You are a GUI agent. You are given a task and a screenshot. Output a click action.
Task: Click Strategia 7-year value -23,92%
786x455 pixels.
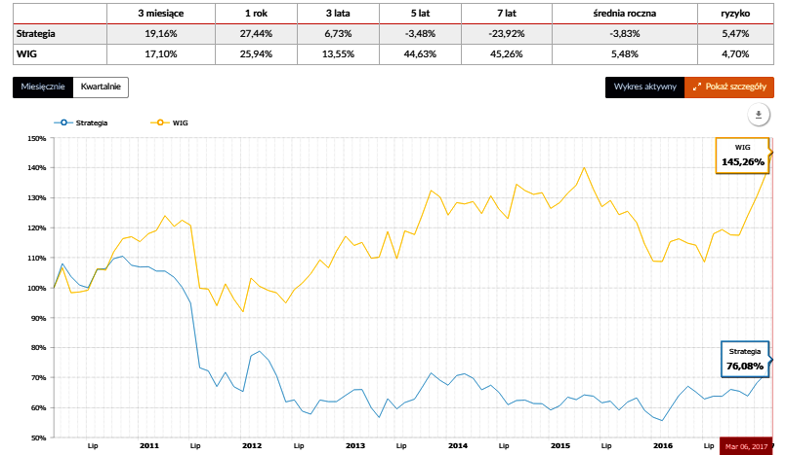(x=507, y=34)
